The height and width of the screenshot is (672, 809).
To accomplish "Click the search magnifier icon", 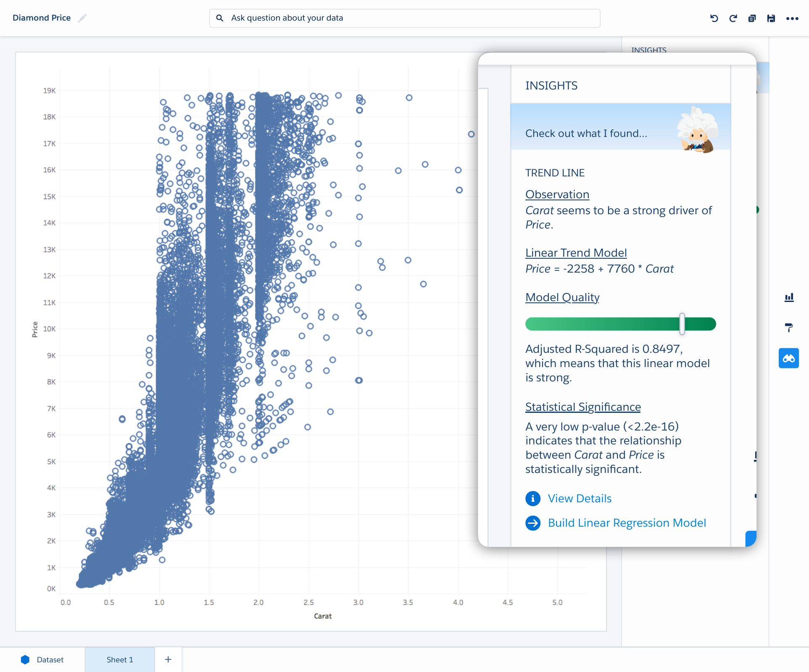I will tap(219, 18).
